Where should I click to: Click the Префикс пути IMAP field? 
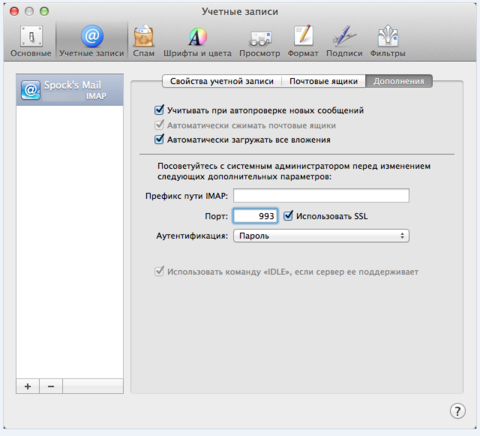(x=321, y=195)
